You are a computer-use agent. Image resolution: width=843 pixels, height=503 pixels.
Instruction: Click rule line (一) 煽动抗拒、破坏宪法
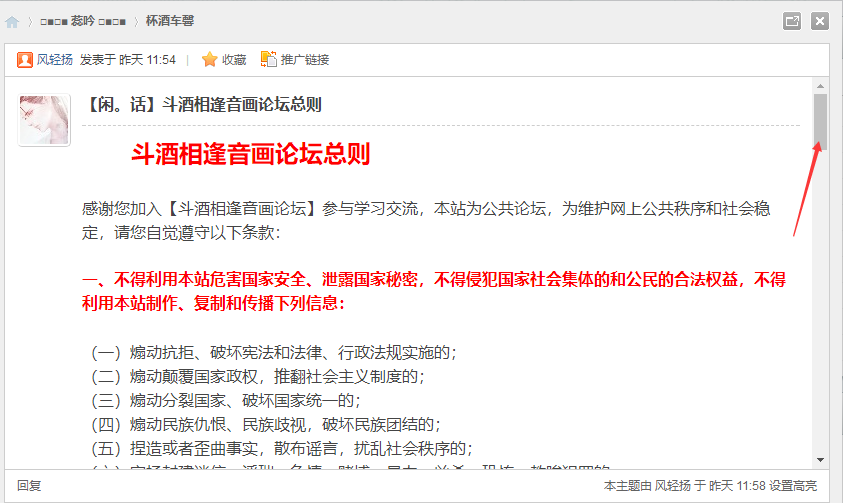[274, 353]
